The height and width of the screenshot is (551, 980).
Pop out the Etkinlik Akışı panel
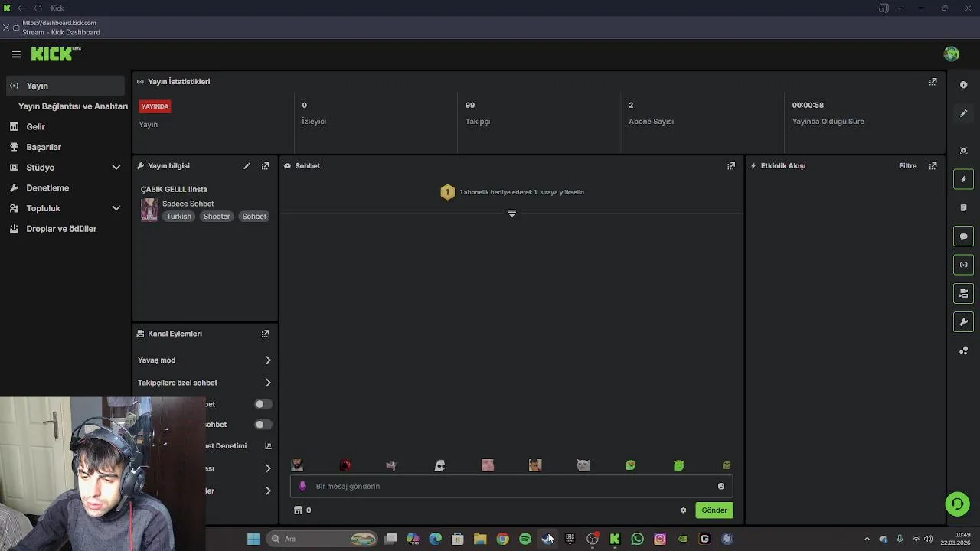[x=933, y=166]
